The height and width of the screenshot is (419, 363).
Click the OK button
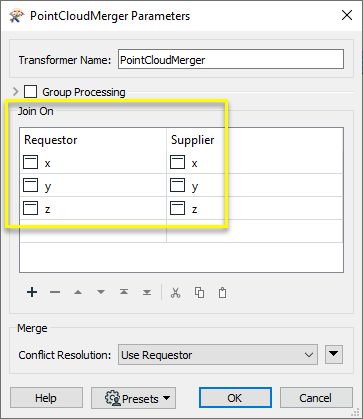click(235, 398)
